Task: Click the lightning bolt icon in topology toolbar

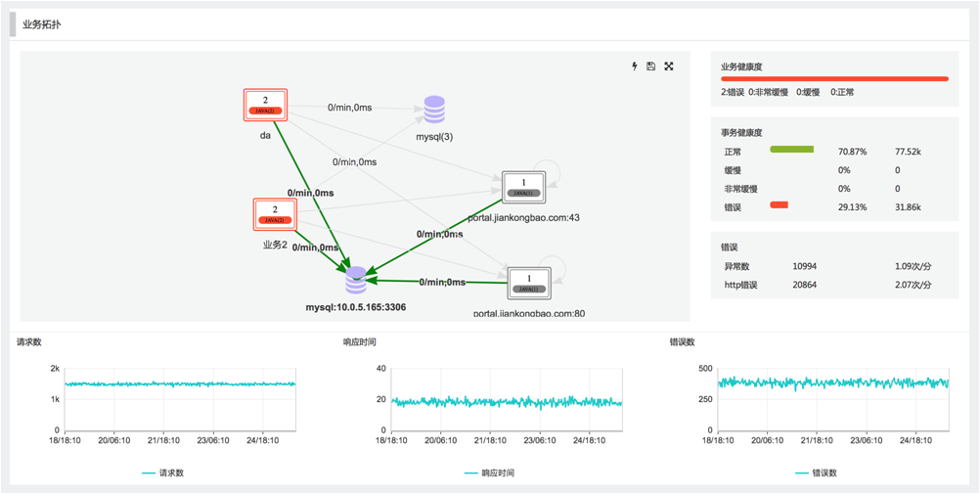Action: tap(634, 67)
